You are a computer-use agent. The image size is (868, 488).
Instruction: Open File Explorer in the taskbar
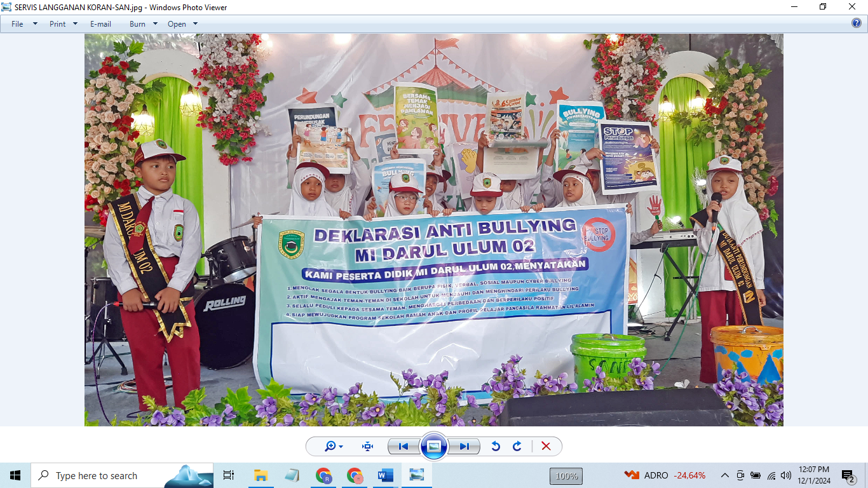point(261,475)
